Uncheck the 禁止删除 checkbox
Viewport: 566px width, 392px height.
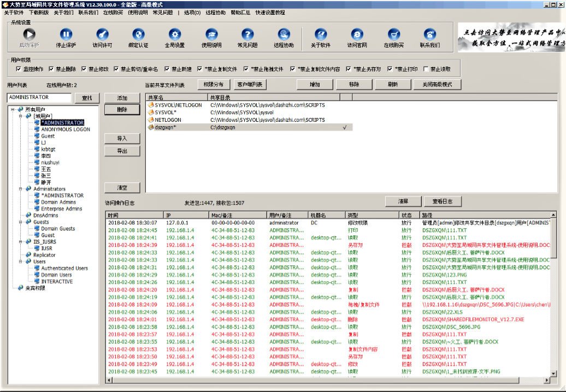[51, 69]
